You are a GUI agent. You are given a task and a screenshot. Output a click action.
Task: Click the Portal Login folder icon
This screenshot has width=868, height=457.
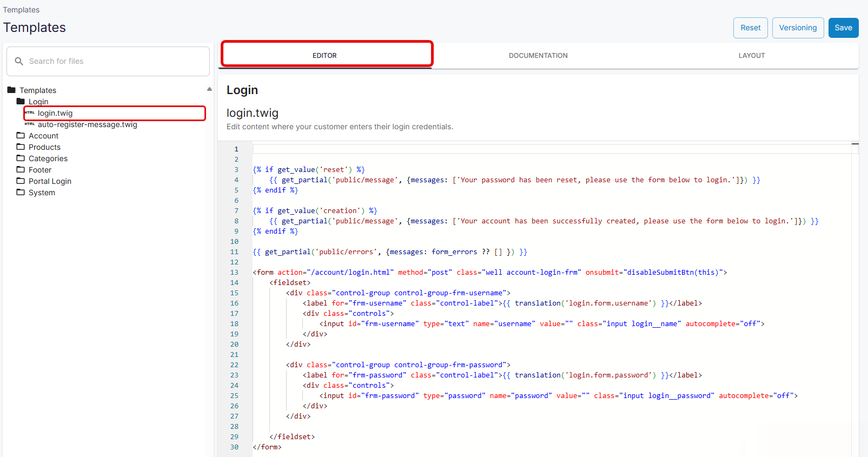21,181
